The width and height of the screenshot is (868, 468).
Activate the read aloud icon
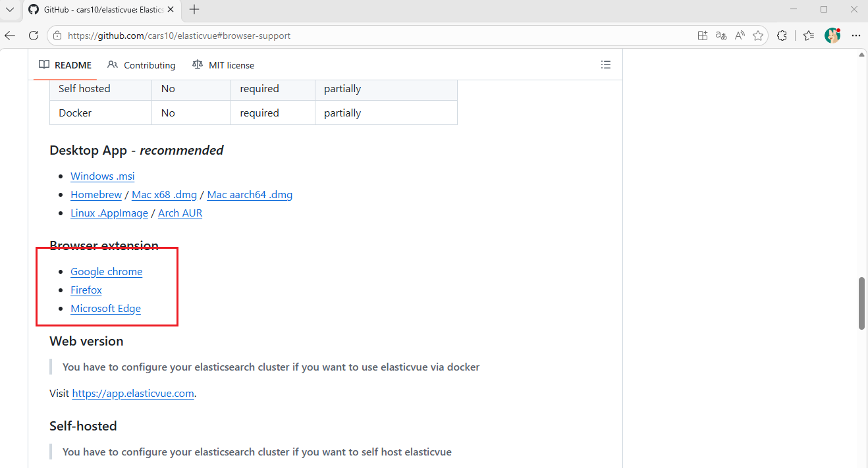click(x=740, y=36)
